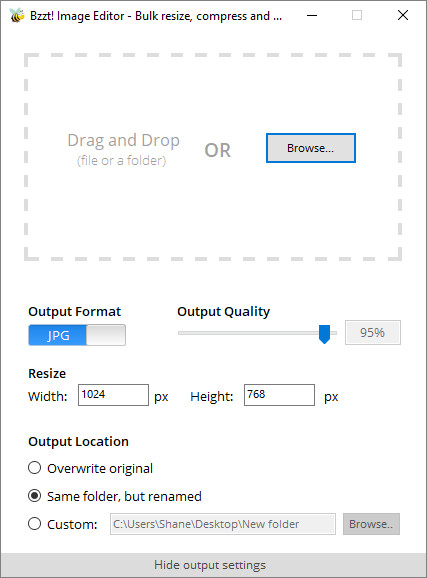Select the Overwrite original radio button
The image size is (427, 578).
click(35, 468)
